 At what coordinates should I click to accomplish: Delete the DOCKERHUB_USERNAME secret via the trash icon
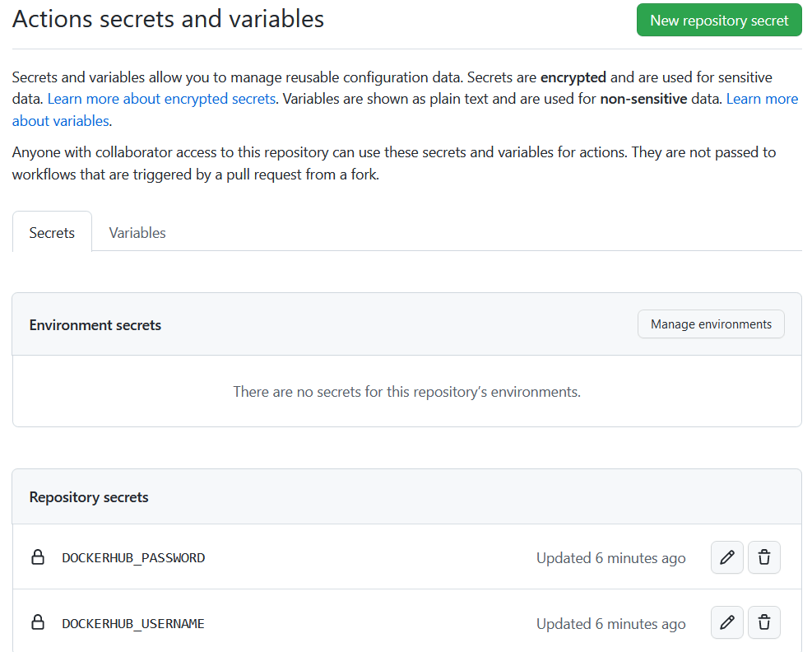pos(763,622)
